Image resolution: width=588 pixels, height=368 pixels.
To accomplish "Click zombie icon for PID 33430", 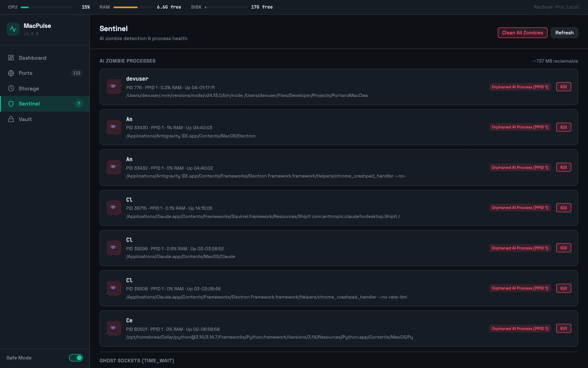I will [x=114, y=127].
